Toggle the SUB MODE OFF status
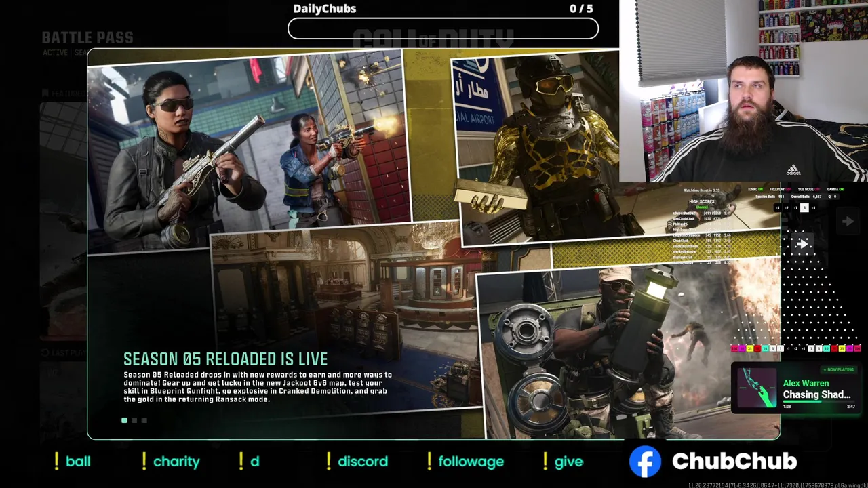 pyautogui.click(x=809, y=189)
